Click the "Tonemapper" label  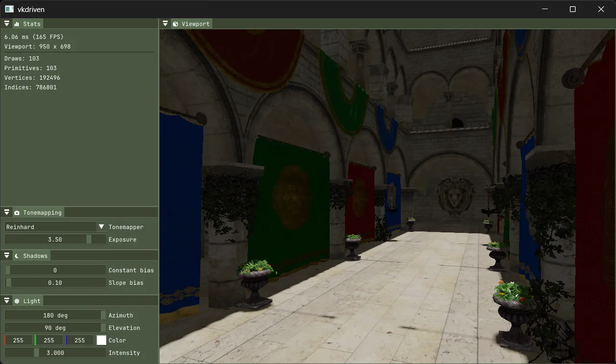click(x=126, y=227)
